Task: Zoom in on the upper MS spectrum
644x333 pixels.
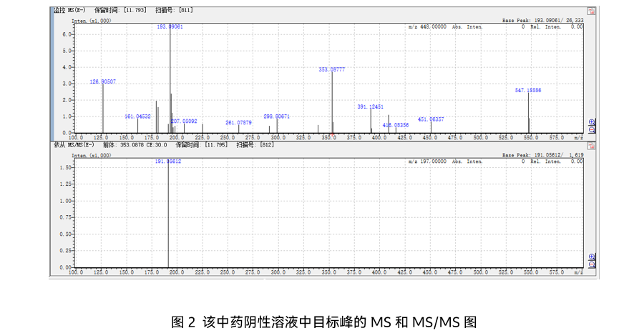Action: [592, 122]
